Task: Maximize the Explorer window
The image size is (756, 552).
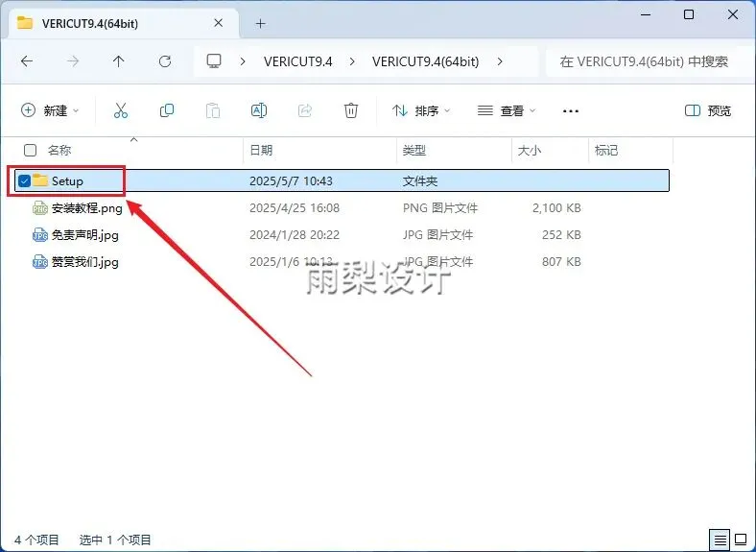Action: point(689,14)
